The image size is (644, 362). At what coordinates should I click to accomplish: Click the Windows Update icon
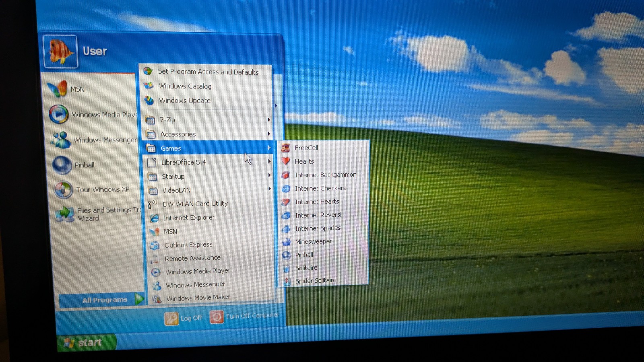coord(149,100)
